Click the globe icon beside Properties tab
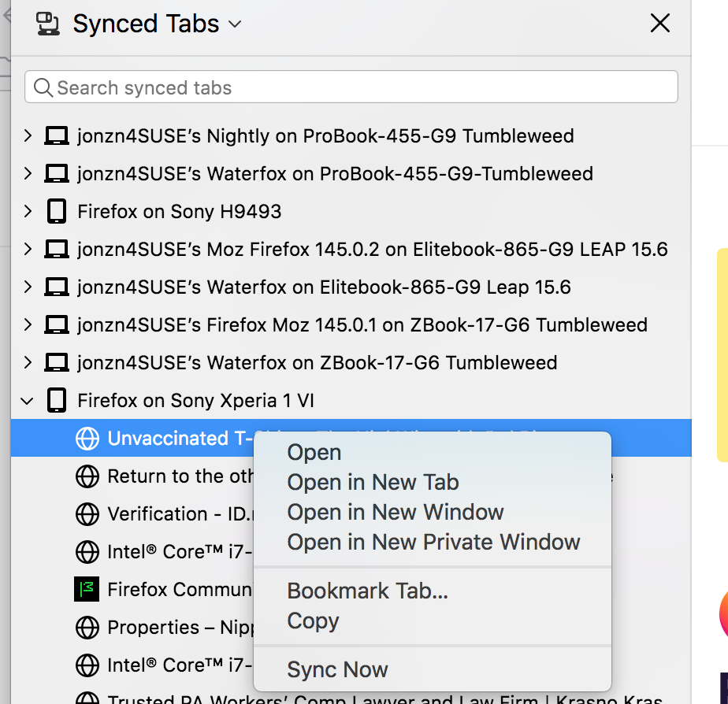Image resolution: width=728 pixels, height=704 pixels. point(87,627)
